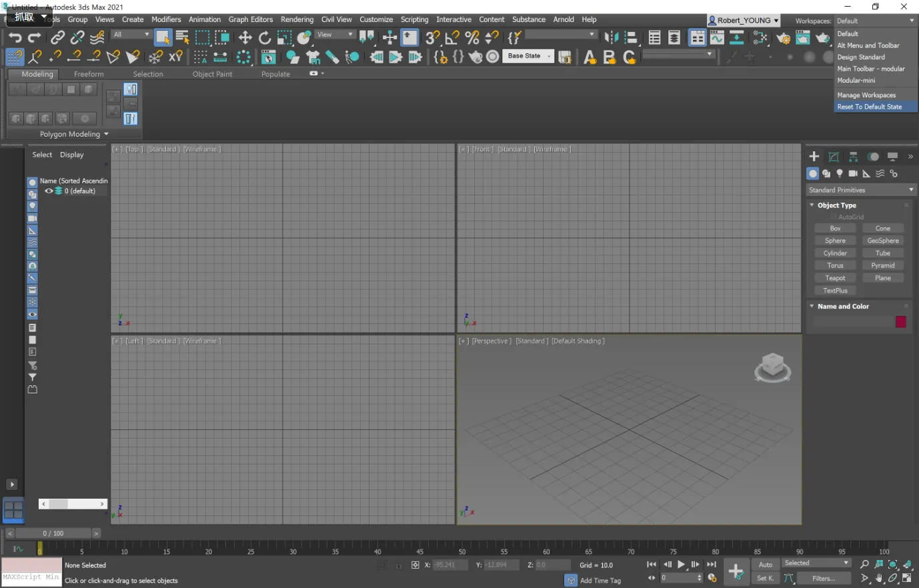919x588 pixels.
Task: Click the Undo arrow icon
Action: tap(15, 38)
